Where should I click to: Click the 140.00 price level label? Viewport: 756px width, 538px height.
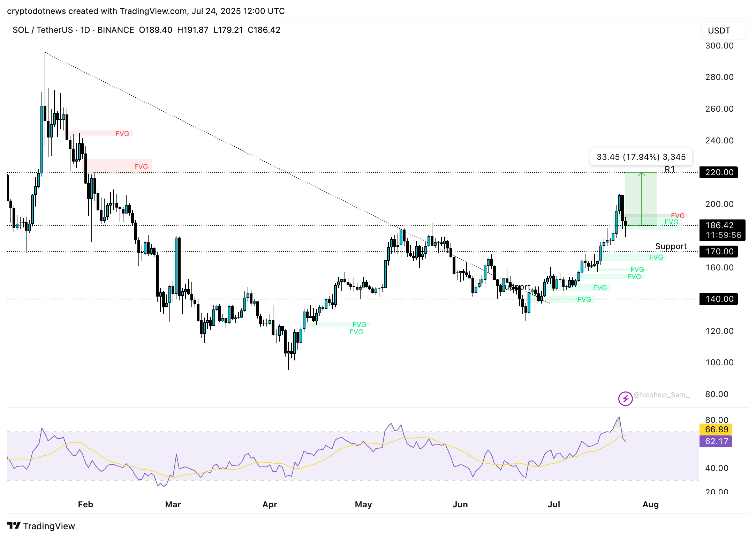pyautogui.click(x=718, y=299)
